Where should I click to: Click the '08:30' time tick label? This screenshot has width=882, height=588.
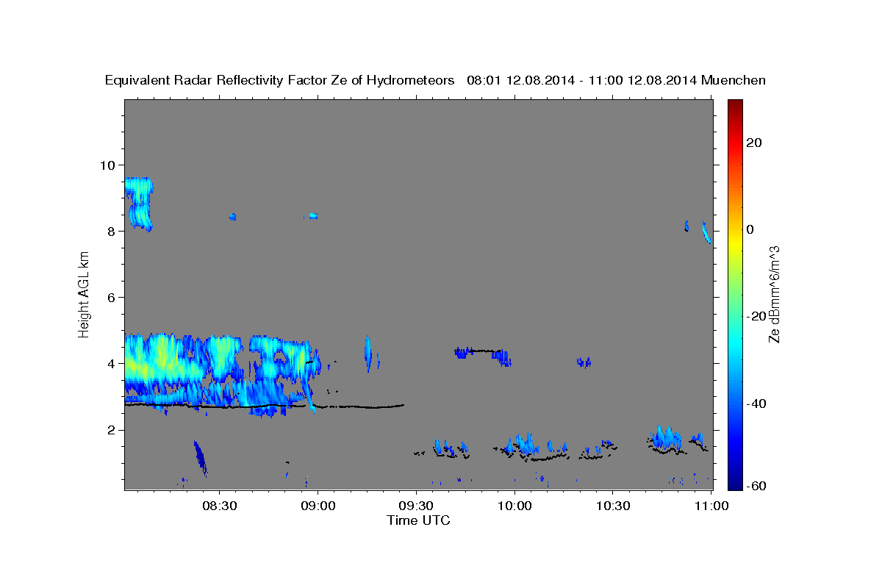click(x=219, y=506)
